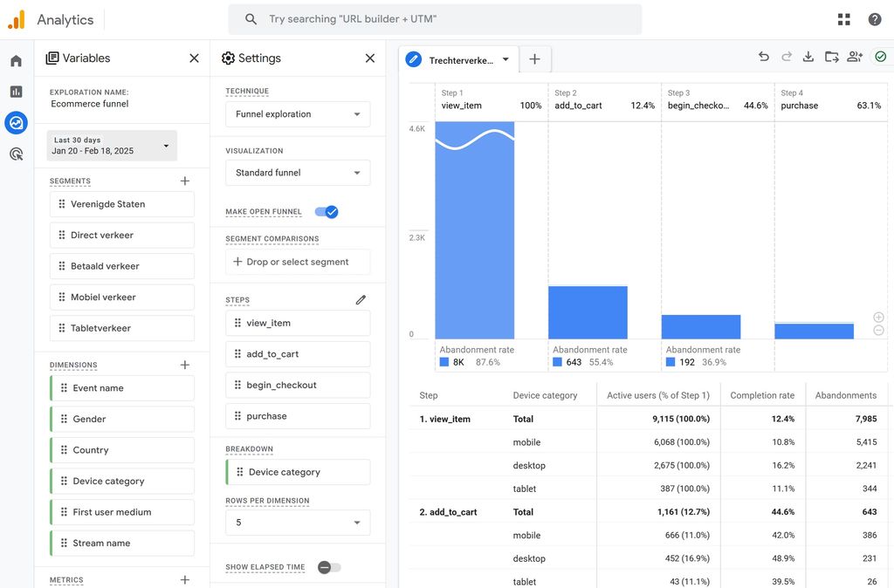The image size is (894, 588).
Task: Open the Visualization dropdown
Action: tap(298, 173)
